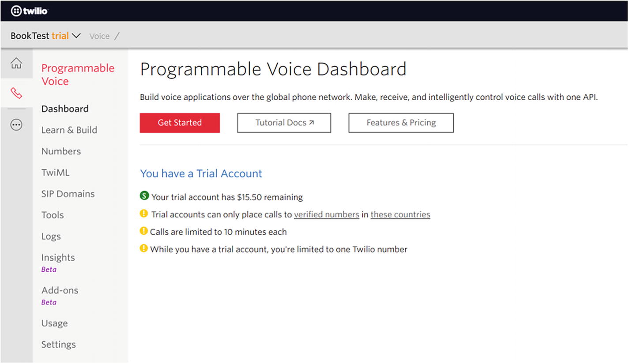Open Tools in sidebar
The width and height of the screenshot is (629, 364).
point(53,215)
